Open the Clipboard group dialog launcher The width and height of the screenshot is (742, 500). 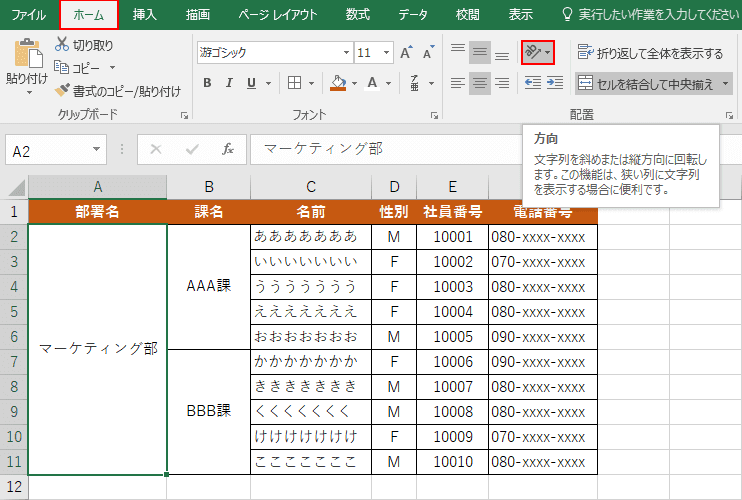click(185, 115)
